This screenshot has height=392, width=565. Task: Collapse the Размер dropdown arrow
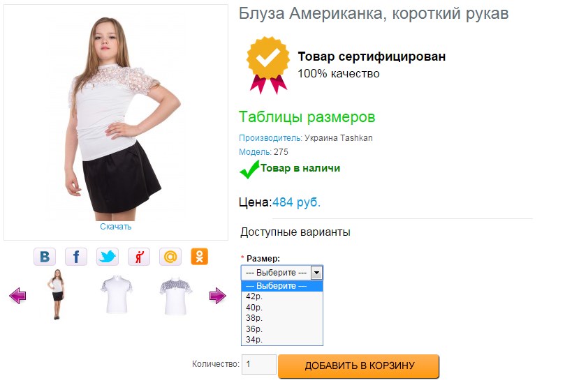pyautogui.click(x=316, y=273)
